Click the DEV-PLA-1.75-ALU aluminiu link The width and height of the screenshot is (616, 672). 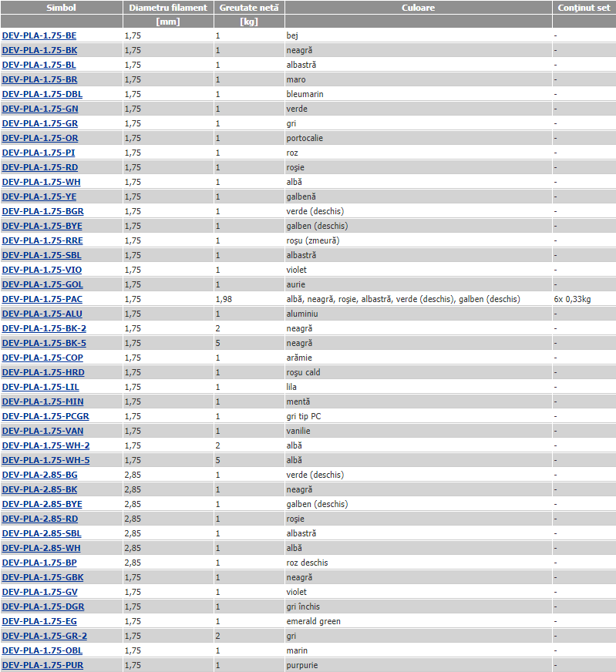[42, 314]
